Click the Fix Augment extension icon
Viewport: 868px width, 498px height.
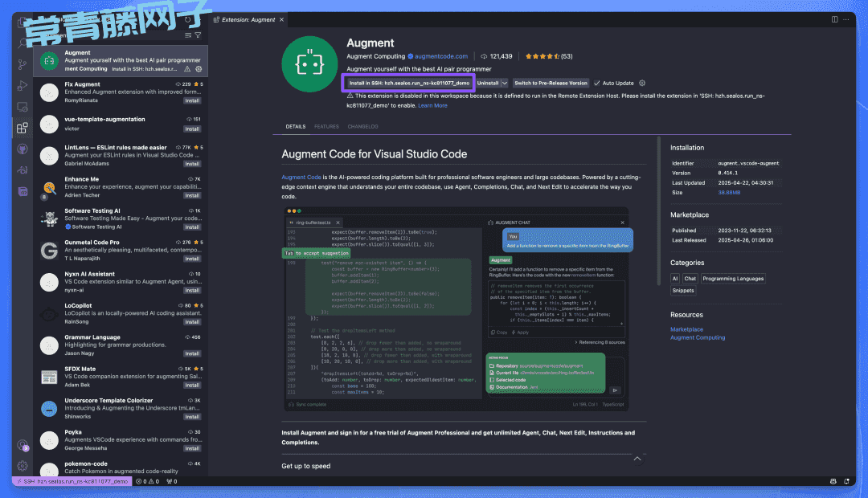(x=49, y=92)
